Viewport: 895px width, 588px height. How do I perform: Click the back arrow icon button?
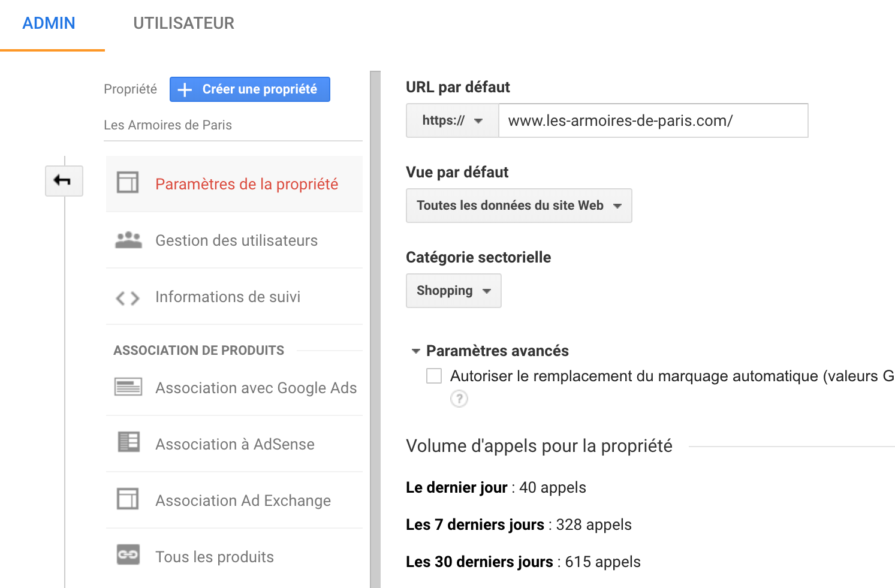pyautogui.click(x=64, y=180)
